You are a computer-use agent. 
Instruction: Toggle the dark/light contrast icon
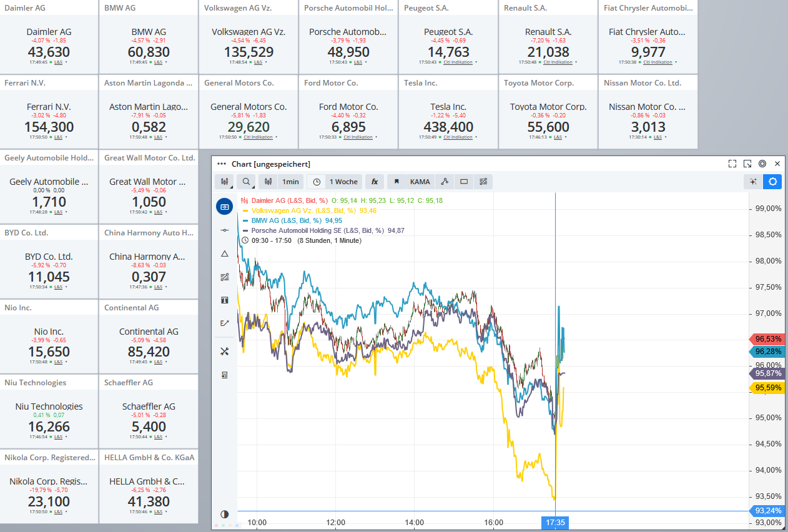pyautogui.click(x=225, y=514)
